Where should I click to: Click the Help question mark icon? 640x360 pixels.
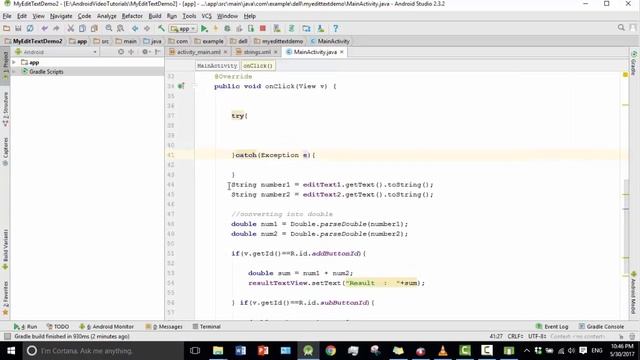tap(336, 28)
